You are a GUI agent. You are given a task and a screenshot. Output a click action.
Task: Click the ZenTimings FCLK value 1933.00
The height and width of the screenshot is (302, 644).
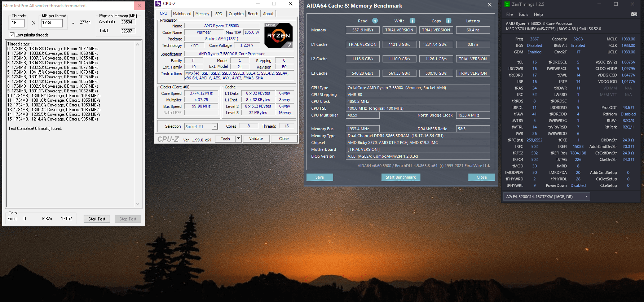pos(628,45)
